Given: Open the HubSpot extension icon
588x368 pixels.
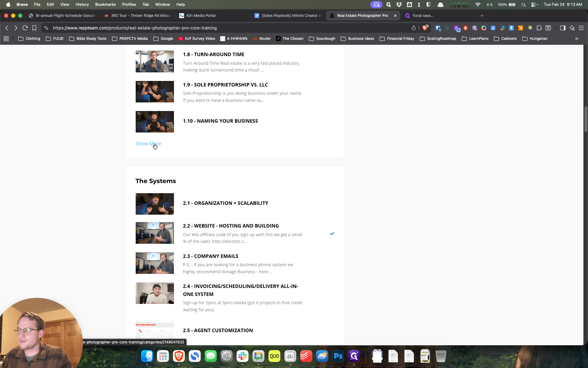Looking at the screenshot, I should (520, 28).
